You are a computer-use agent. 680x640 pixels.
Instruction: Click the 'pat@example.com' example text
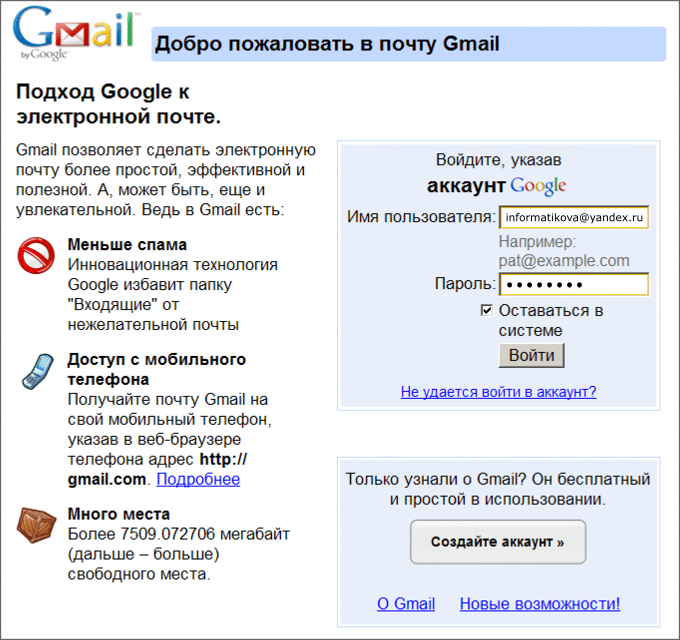(x=564, y=261)
